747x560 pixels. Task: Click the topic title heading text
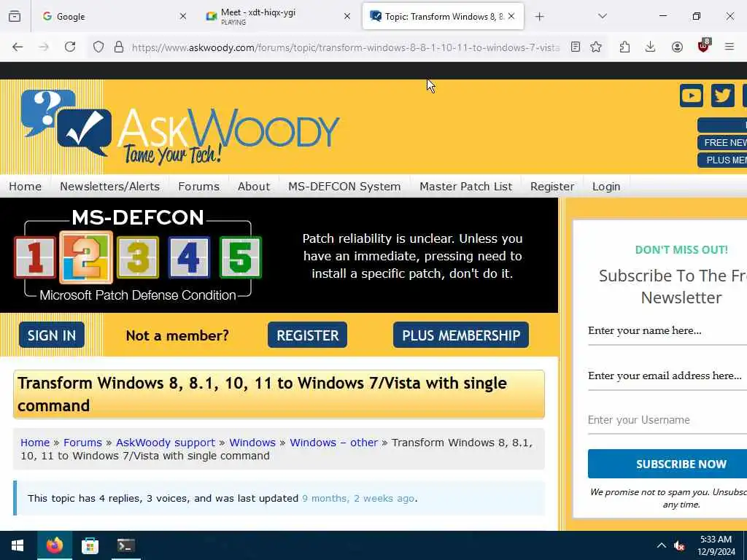point(262,394)
